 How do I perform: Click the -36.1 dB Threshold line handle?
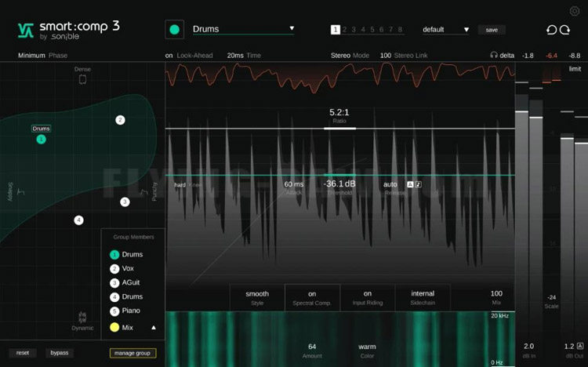tap(339, 175)
